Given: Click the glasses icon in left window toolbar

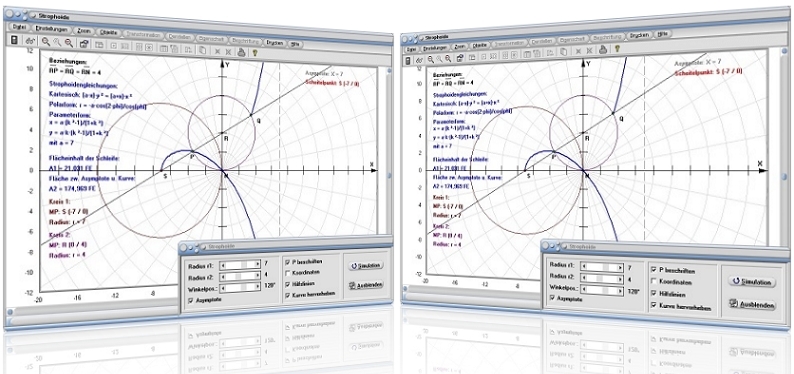Looking at the screenshot, I should tap(30, 42).
